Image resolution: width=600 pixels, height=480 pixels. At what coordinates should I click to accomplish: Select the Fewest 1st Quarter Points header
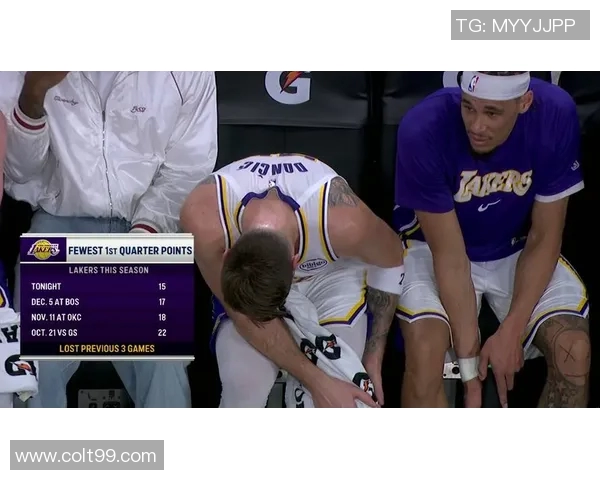click(x=130, y=250)
